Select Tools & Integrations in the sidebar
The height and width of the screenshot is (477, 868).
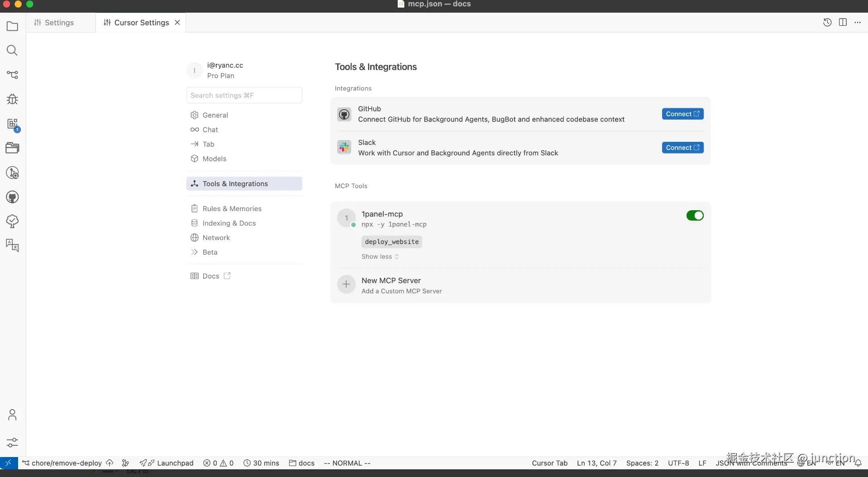[x=244, y=183]
